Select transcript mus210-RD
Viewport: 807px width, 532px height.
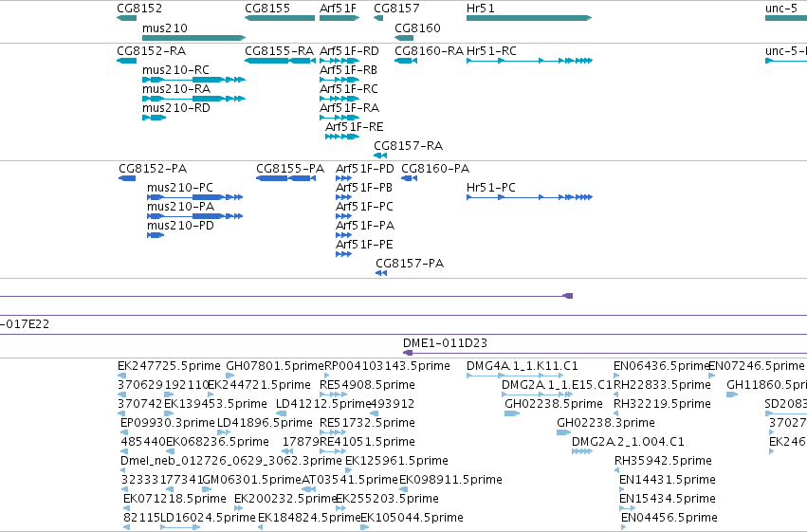176,108
